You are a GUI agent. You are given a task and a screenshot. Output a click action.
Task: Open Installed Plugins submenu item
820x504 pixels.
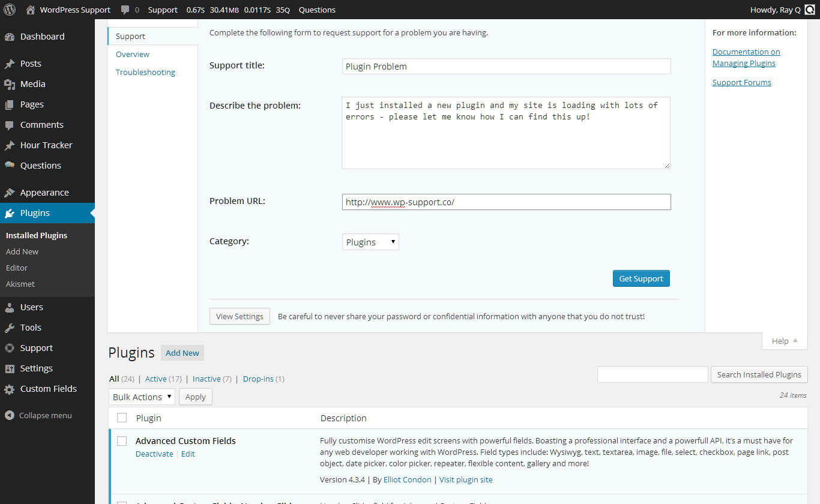pos(37,235)
